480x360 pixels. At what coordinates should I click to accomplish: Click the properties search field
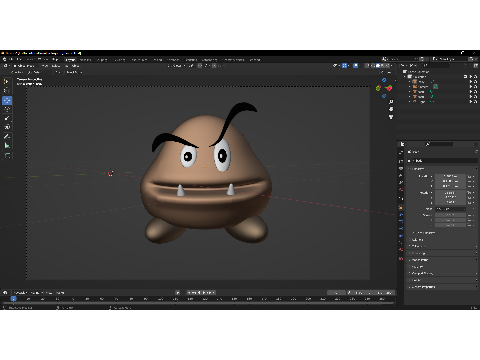pos(438,144)
